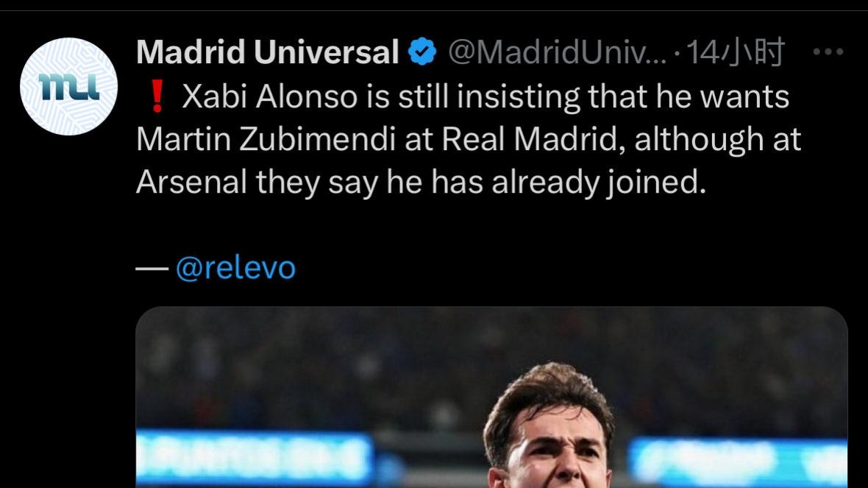Click the red exclamation mark emoji
The height and width of the screenshot is (488, 868).
point(157,96)
